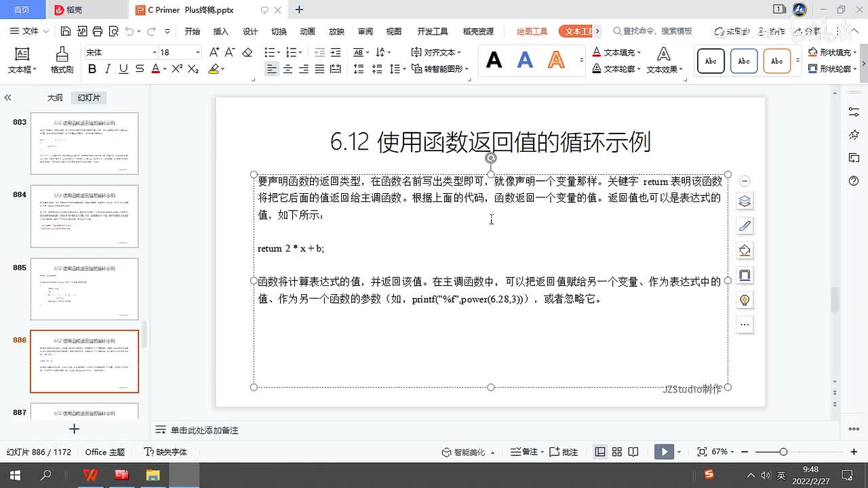Open the three-dot more options floating icon
The width and height of the screenshot is (868, 488).
coord(745,325)
